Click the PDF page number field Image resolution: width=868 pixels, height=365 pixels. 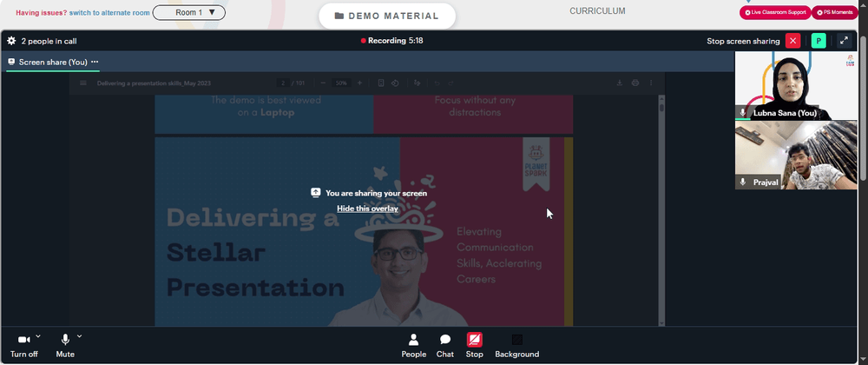pyautogui.click(x=283, y=83)
